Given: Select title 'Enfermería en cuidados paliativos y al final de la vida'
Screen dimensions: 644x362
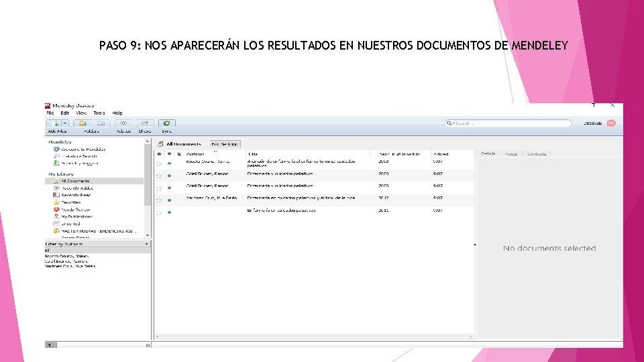Looking at the screenshot, I should tap(301, 198).
